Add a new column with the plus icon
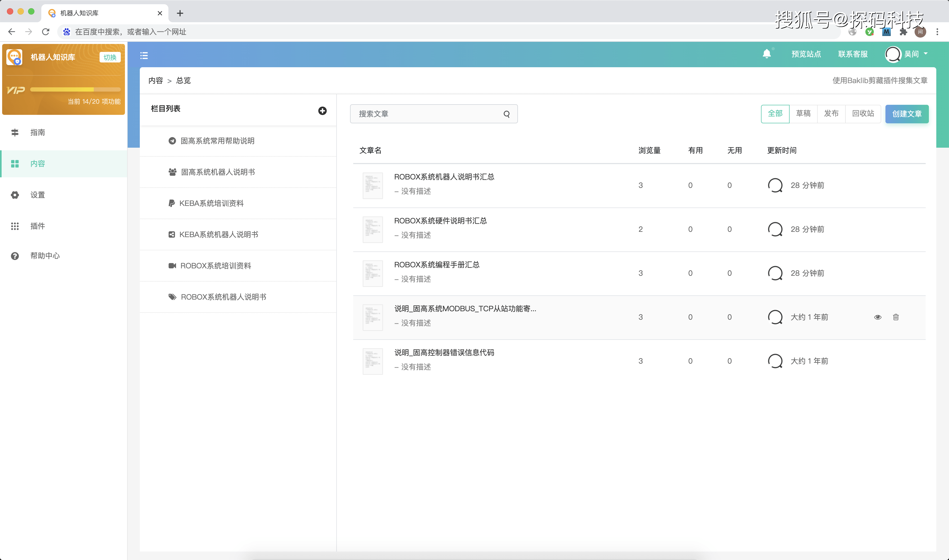Screen dimensions: 949x560 pos(322,111)
